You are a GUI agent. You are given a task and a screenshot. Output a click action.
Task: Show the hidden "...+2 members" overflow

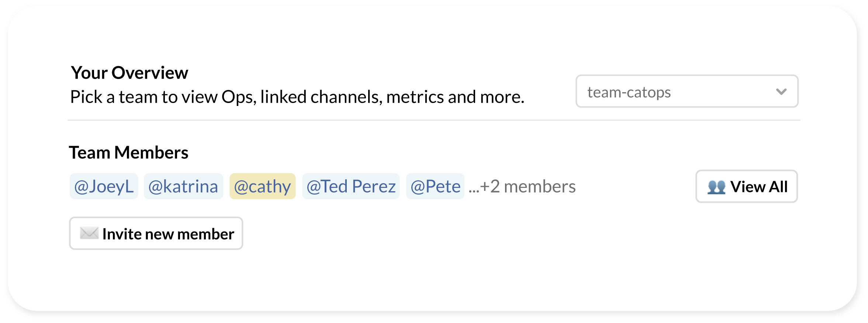click(522, 186)
